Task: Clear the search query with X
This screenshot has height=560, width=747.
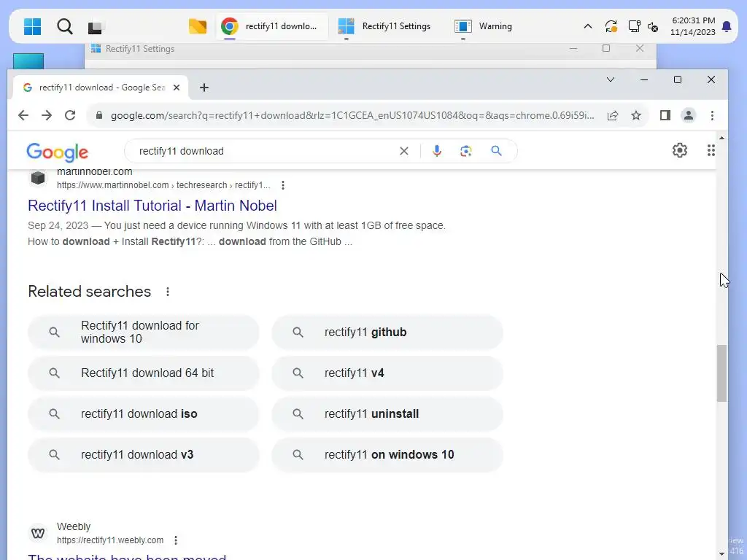Action: point(404,151)
